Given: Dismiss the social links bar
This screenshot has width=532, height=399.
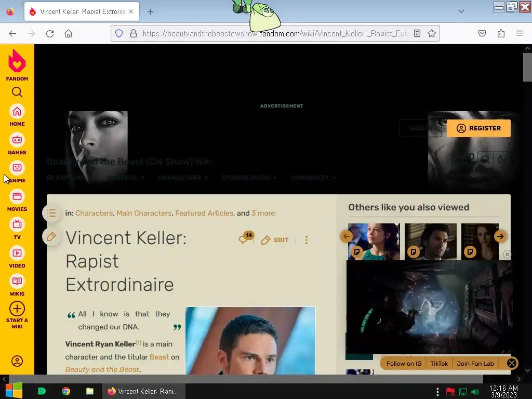Looking at the screenshot, I should tap(512, 363).
